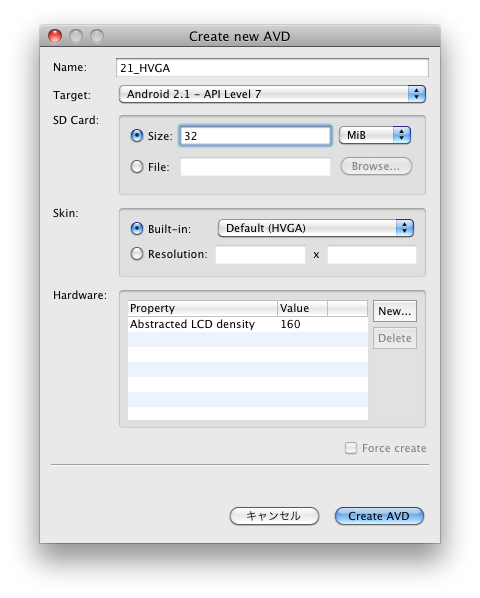Enable the Force create checkbox
The image size is (480, 598).
351,448
